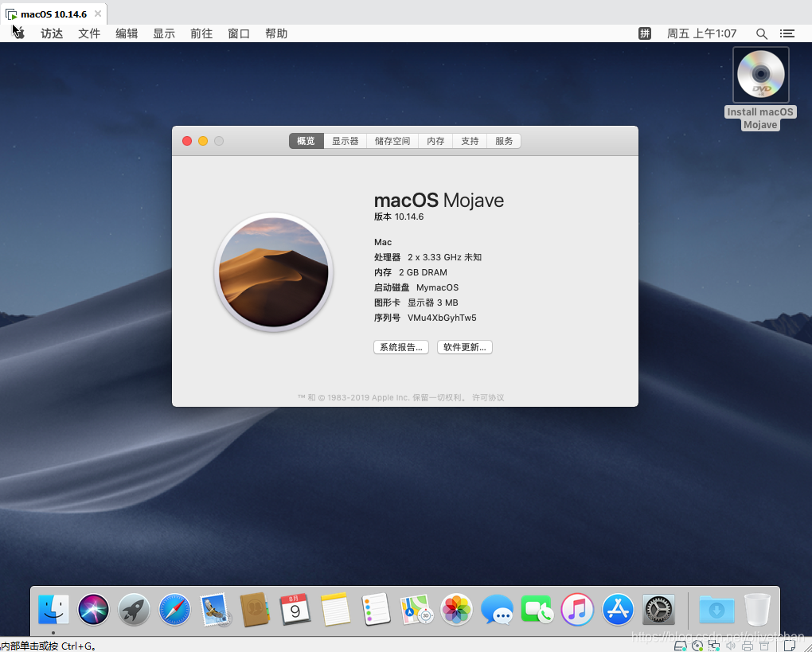This screenshot has height=652, width=812.
Task: Open Contacts book icon in Dock
Action: 255,610
